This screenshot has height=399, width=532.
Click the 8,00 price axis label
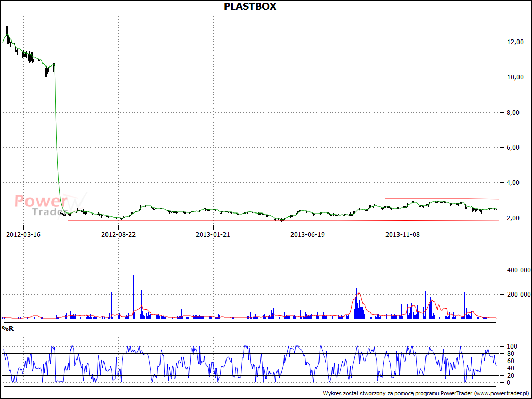point(513,112)
